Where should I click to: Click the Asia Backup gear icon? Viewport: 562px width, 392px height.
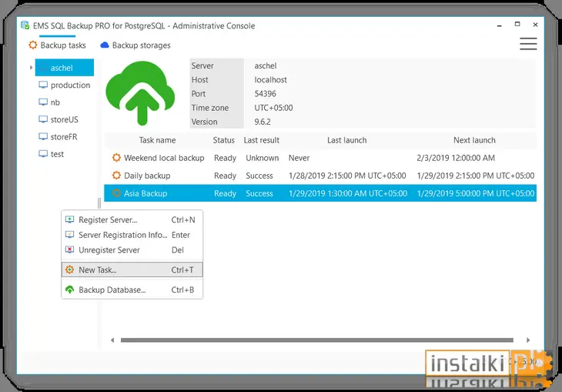(x=116, y=193)
